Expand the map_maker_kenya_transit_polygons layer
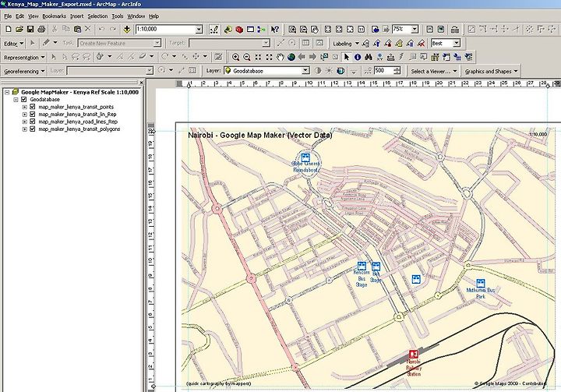Screen dimensions: 561x392 coord(24,129)
